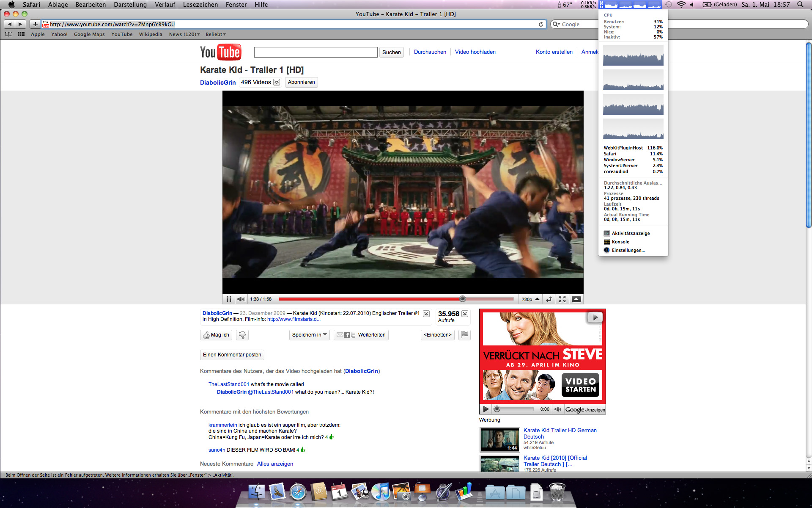Open Karate Kid Trailer HD German thumbnail
Image resolution: width=812 pixels, height=508 pixels.
(499, 439)
